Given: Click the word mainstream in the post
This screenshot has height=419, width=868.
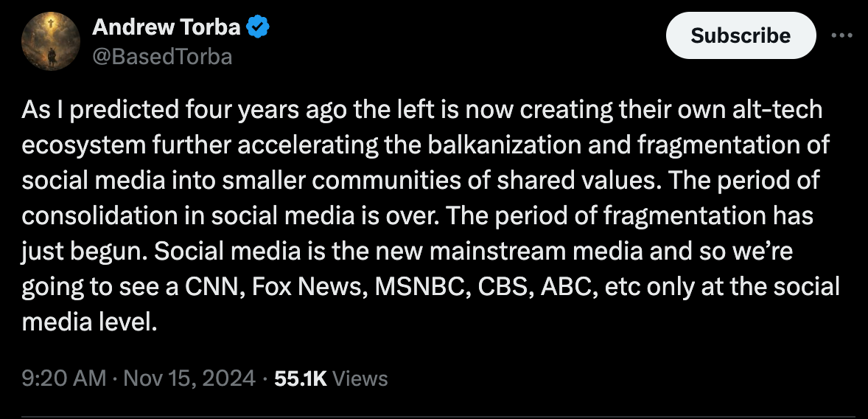Looking at the screenshot, I should (x=497, y=252).
